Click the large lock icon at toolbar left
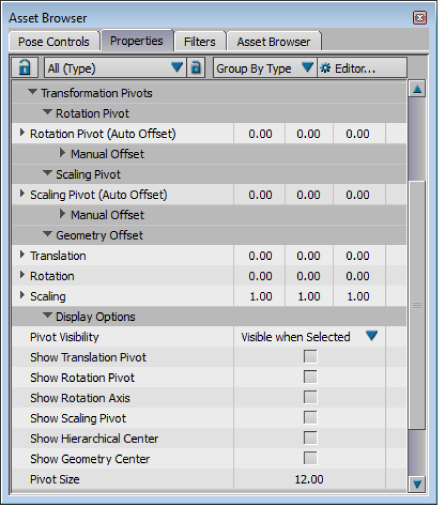Viewport: 438px width, 505px height. coord(25,68)
